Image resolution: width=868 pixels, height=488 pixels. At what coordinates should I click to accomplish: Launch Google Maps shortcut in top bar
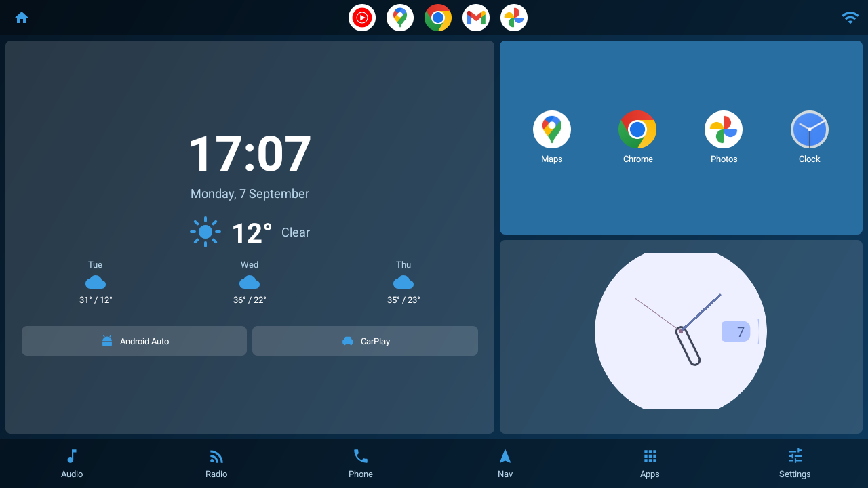pyautogui.click(x=400, y=18)
